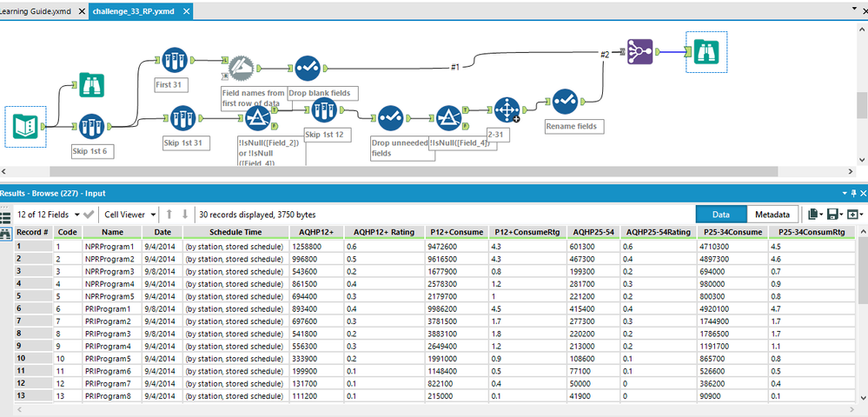Show messages list view in Results panel
The width and height of the screenshot is (868, 417).
click(5, 218)
